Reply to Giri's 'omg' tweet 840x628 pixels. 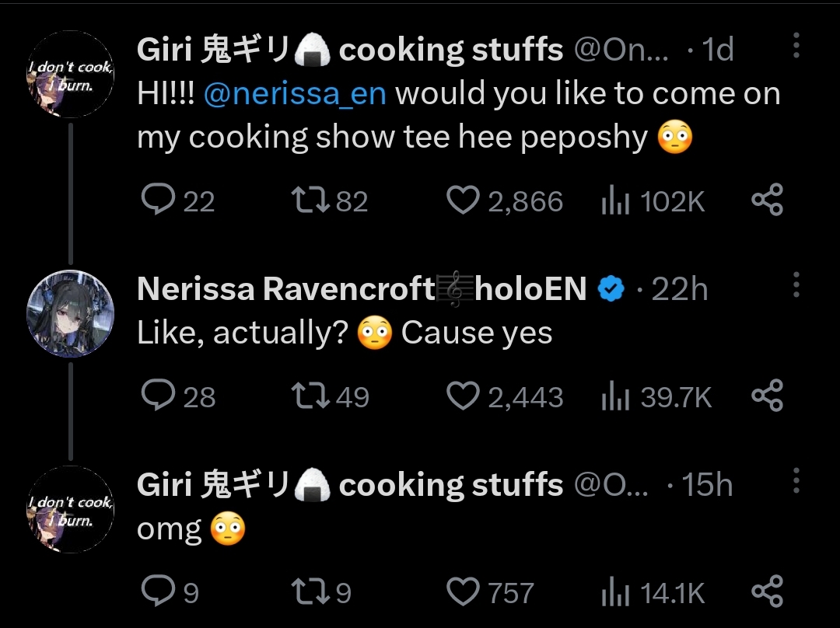158,593
